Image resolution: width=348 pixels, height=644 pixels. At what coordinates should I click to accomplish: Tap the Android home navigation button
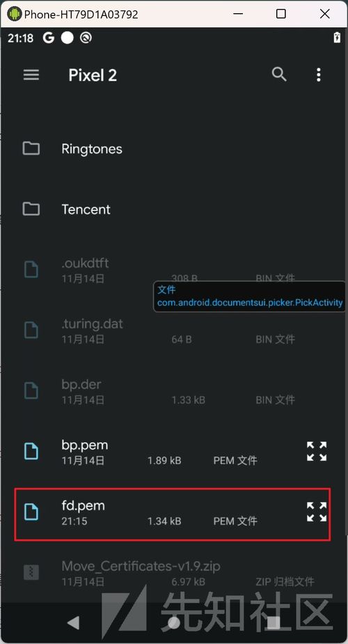pos(173,622)
